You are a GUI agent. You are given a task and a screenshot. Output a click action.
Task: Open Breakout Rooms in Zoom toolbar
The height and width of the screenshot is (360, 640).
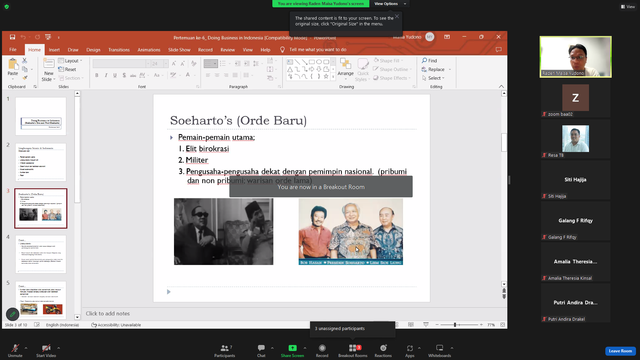click(x=353, y=350)
